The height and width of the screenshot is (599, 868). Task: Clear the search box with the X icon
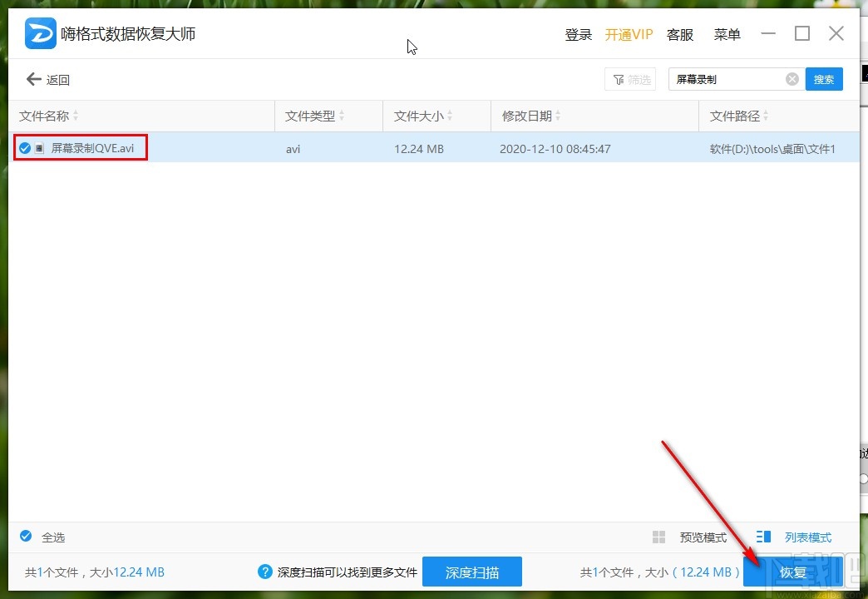tap(792, 79)
